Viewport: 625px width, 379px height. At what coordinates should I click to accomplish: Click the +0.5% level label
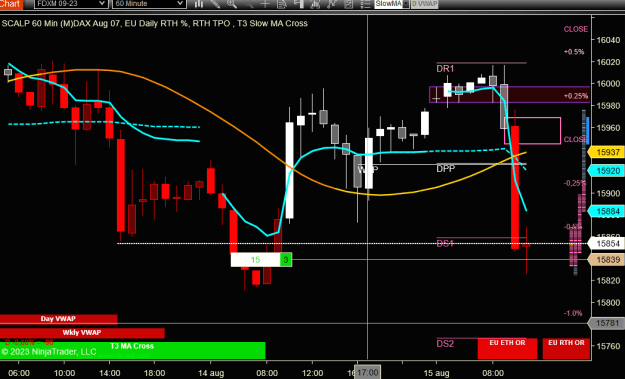point(574,52)
